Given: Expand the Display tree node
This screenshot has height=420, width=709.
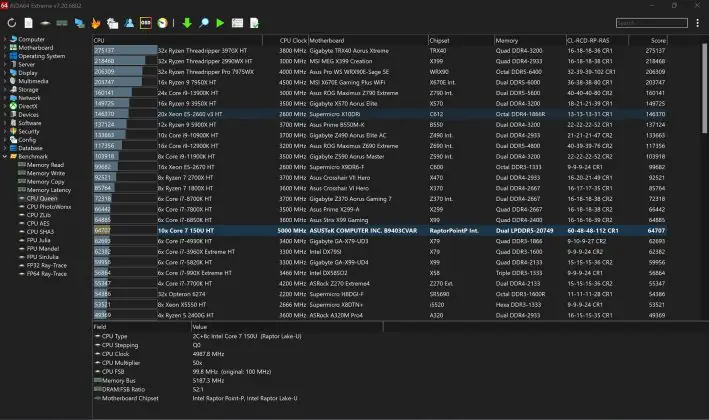Looking at the screenshot, I should [x=5, y=73].
